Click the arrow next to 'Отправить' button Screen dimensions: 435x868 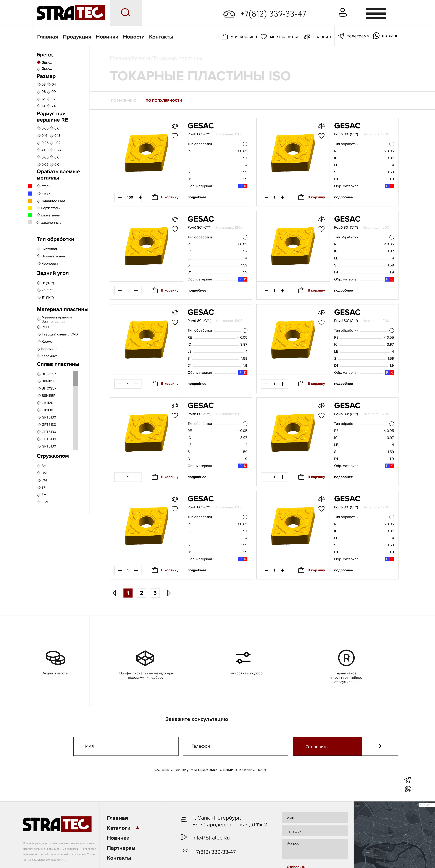[x=380, y=746]
